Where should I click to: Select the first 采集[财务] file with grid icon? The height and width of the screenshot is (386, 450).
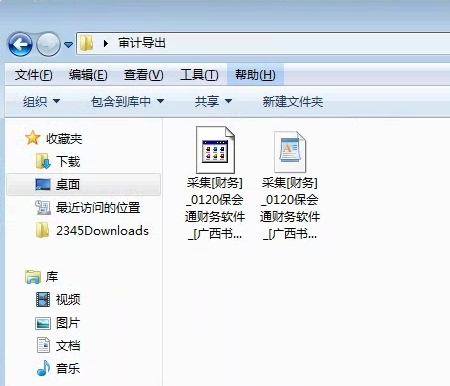[215, 183]
